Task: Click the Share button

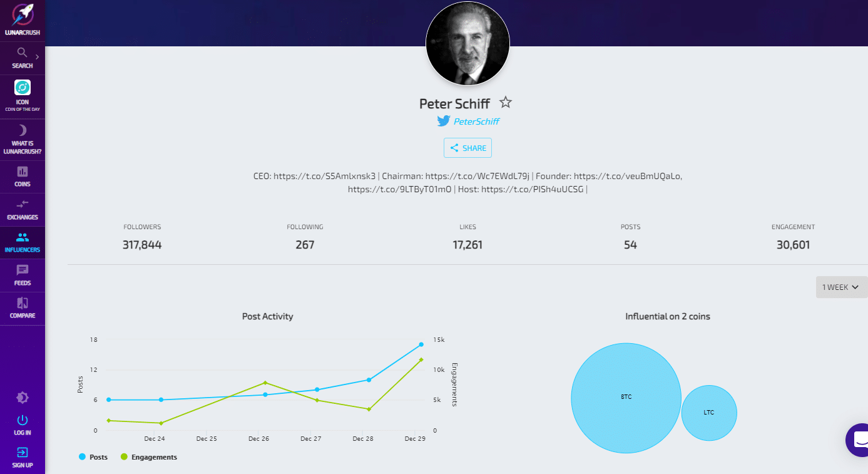Action: tap(468, 148)
